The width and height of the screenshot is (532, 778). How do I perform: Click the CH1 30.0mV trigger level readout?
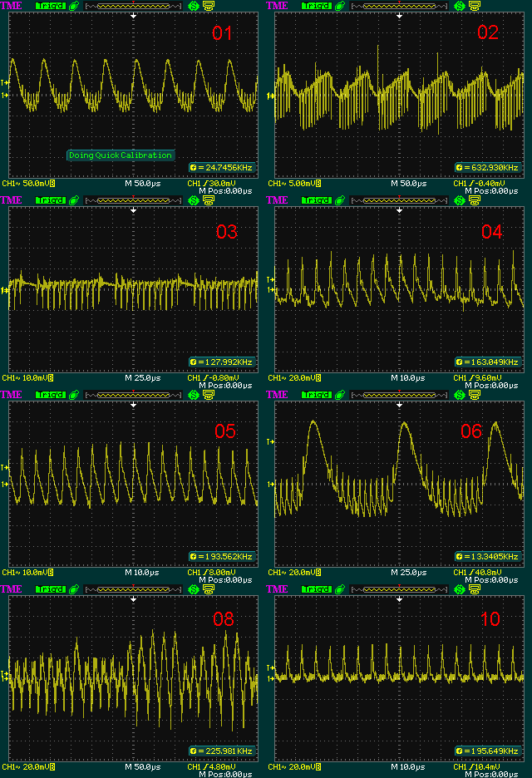(x=212, y=184)
